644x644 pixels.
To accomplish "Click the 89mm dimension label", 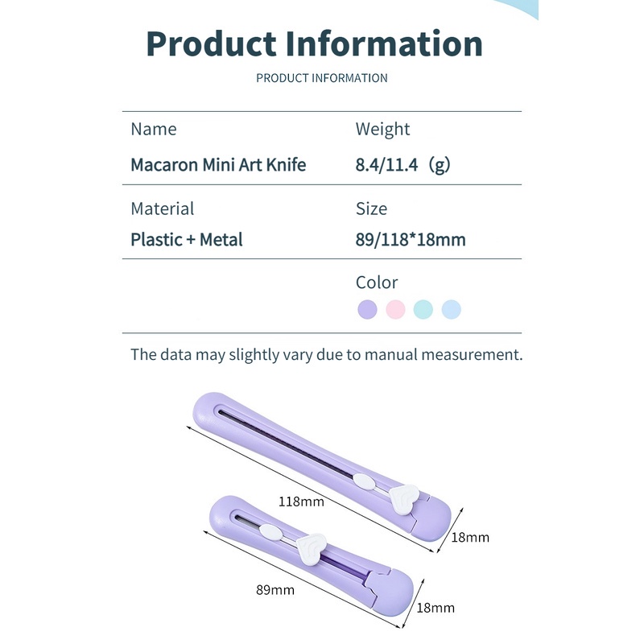I will click(277, 590).
